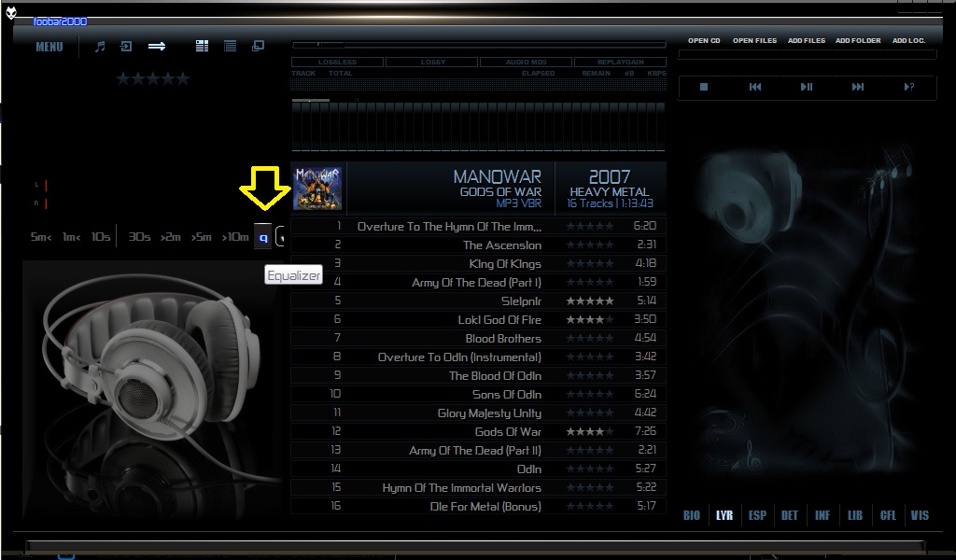Select track Army Of The Dead (Part II)
Image resolution: width=956 pixels, height=560 pixels.
(479, 450)
